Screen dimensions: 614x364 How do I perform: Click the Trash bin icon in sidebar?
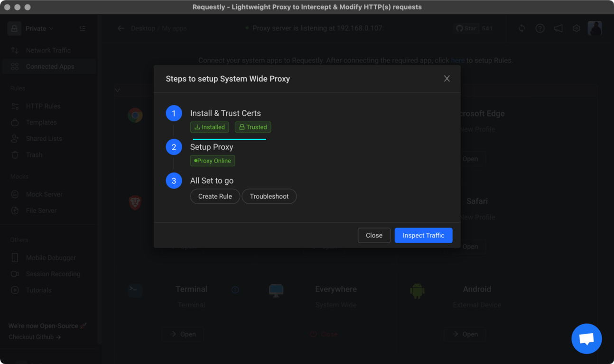[15, 155]
